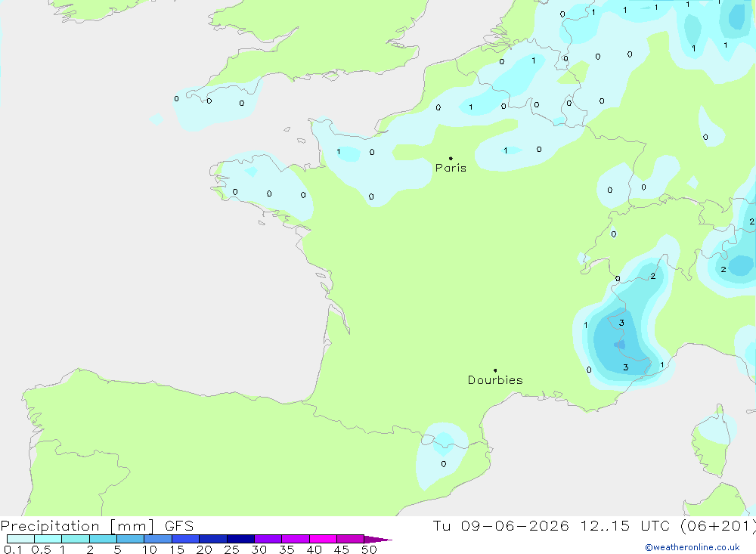The height and width of the screenshot is (554, 756).
Task: Click legend value 20
Action: click(x=204, y=549)
